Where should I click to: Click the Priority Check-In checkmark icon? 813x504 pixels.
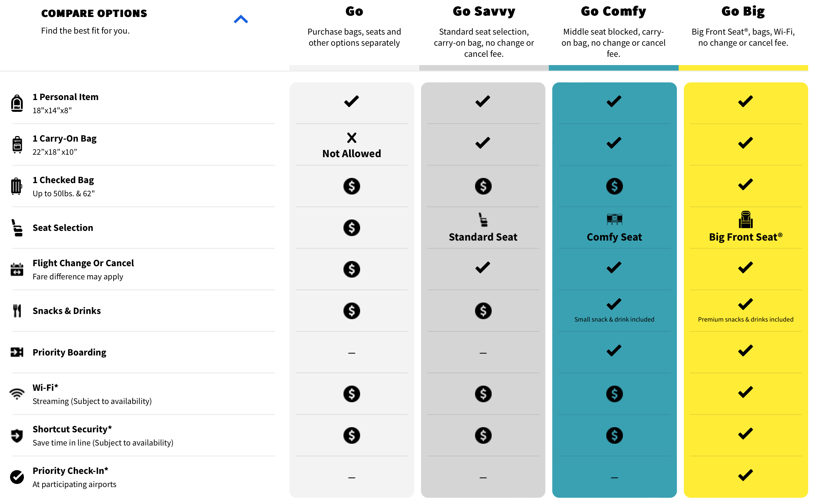click(17, 477)
